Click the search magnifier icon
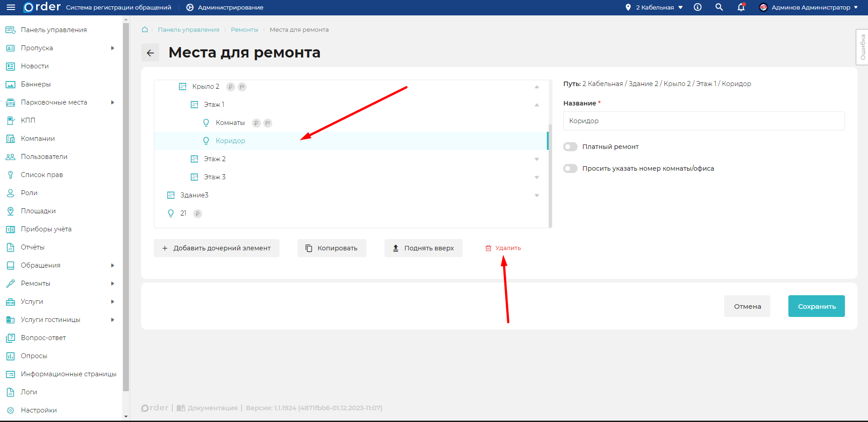Screen dimensions: 868x422 point(719,7)
